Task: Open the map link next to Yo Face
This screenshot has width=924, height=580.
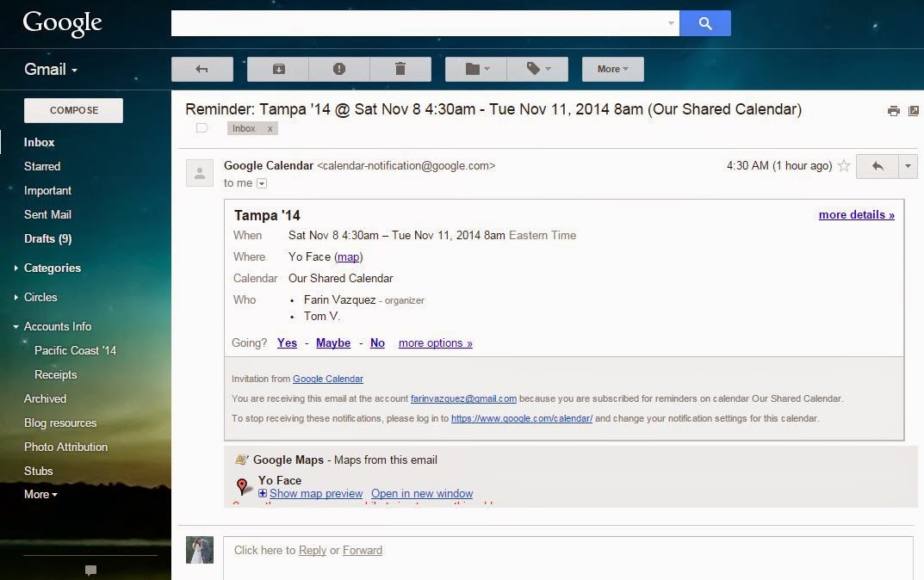Action: click(x=348, y=257)
